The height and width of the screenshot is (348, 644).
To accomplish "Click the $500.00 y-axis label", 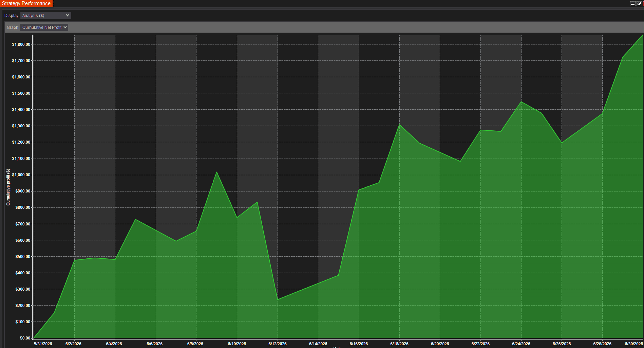I will (x=23, y=257).
